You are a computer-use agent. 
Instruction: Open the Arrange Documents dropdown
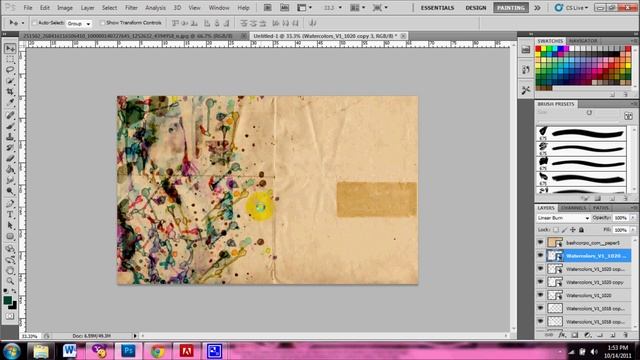point(358,7)
